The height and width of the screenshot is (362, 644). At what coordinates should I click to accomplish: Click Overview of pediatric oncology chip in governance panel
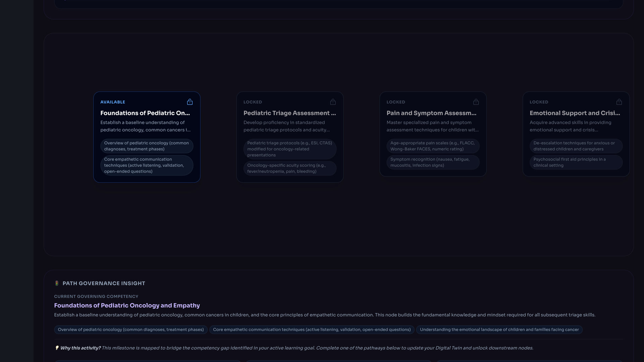point(131,329)
